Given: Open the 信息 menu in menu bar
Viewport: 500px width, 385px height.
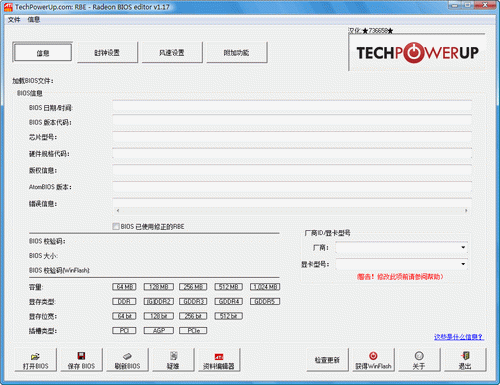Looking at the screenshot, I should (x=34, y=20).
